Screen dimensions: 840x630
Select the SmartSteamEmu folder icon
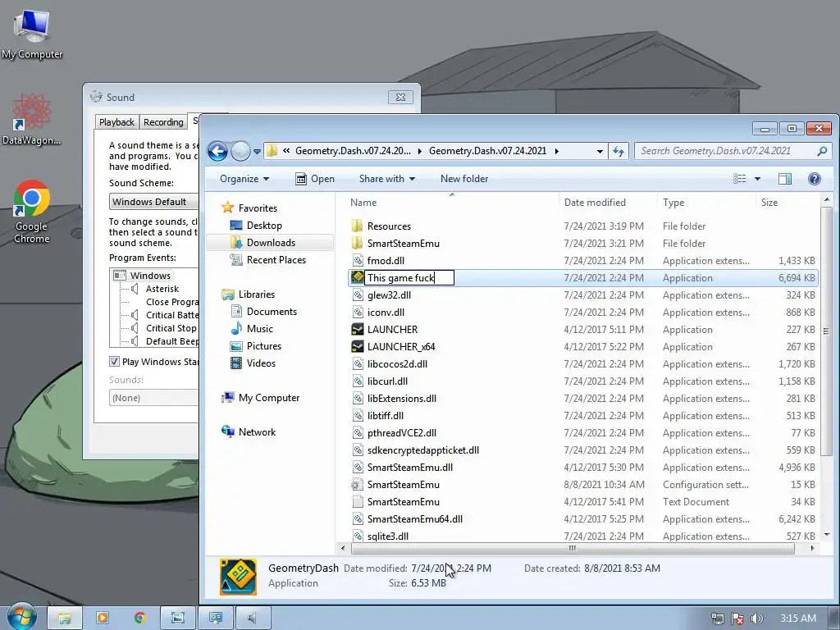pyautogui.click(x=358, y=243)
